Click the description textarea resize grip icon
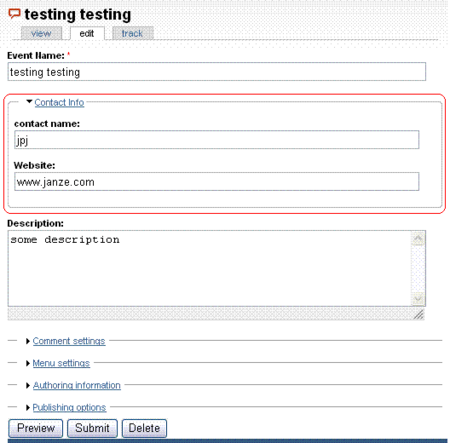Screen dimensions: 450x443 419,314
